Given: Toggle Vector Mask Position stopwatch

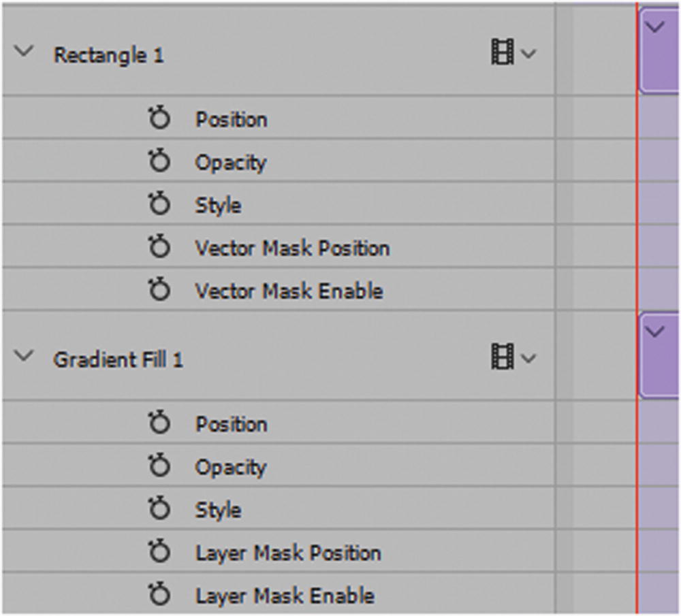Looking at the screenshot, I should [x=159, y=248].
